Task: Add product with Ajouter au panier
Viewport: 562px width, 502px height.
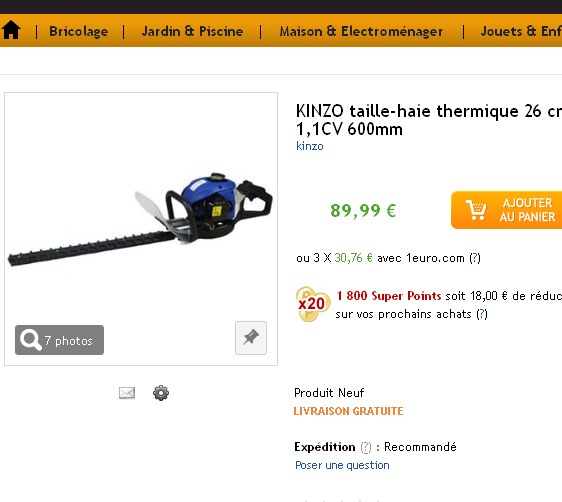Action: coord(506,210)
